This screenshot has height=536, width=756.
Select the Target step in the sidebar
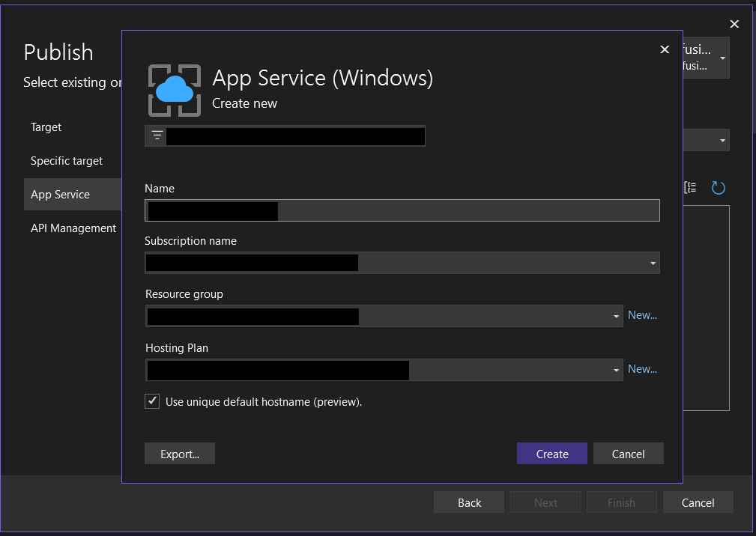(46, 127)
